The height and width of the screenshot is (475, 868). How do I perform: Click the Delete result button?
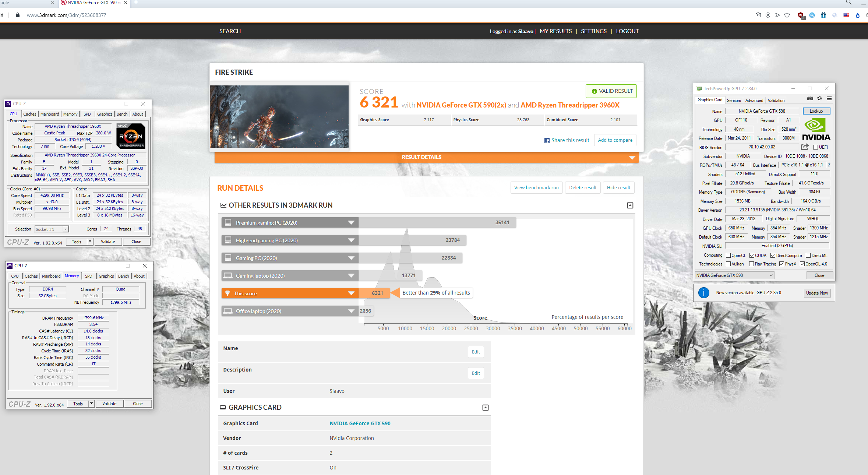583,188
